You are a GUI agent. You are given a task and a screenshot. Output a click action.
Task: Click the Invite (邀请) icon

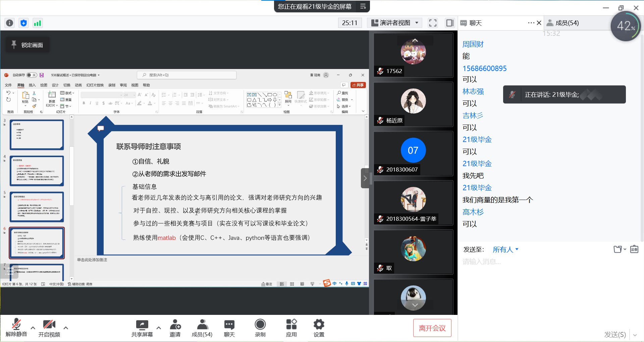(x=175, y=328)
